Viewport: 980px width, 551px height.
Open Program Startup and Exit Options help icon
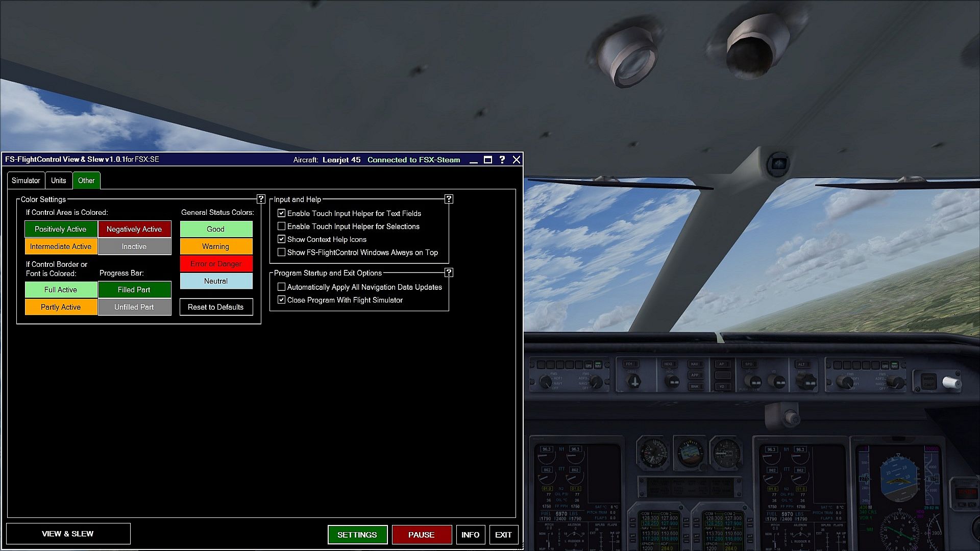[449, 272]
